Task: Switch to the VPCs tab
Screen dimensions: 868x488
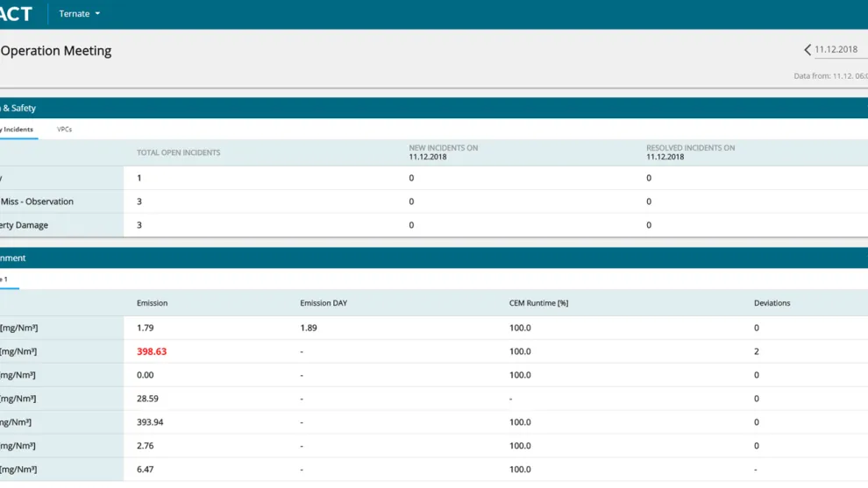Action: pos(64,130)
